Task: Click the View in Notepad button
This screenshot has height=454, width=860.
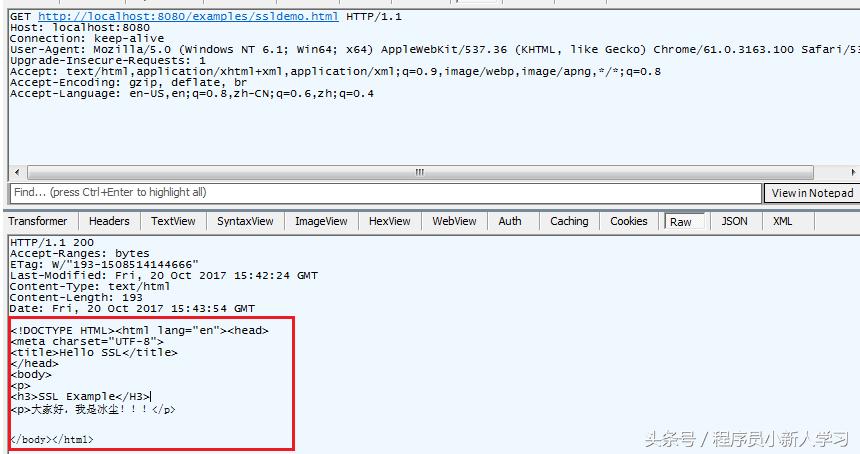Action: coord(812,193)
